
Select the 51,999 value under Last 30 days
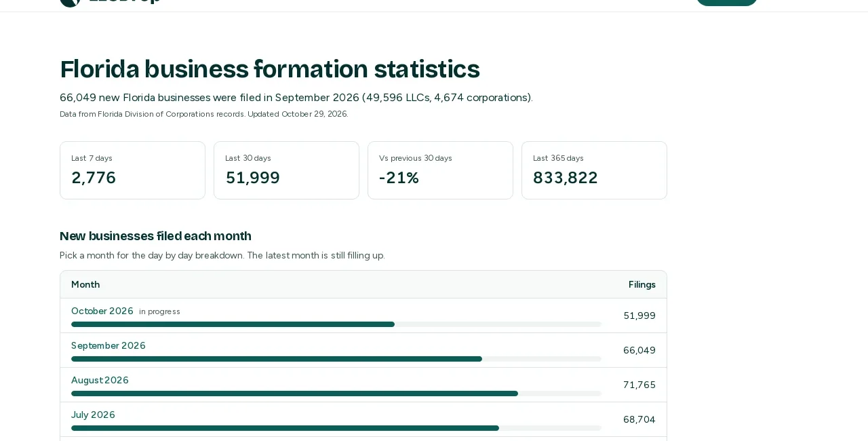[252, 178]
